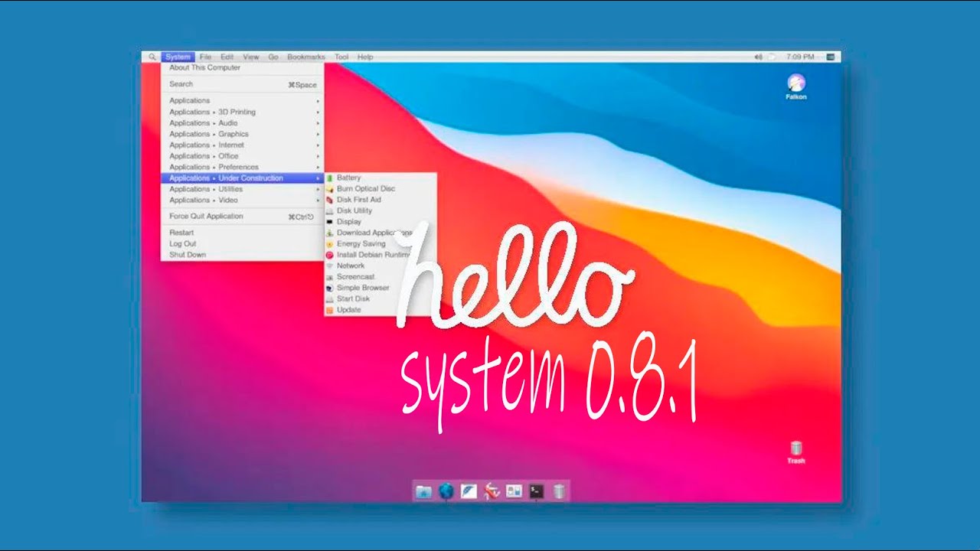Open the preferences panel icon in the dock

coord(514,491)
